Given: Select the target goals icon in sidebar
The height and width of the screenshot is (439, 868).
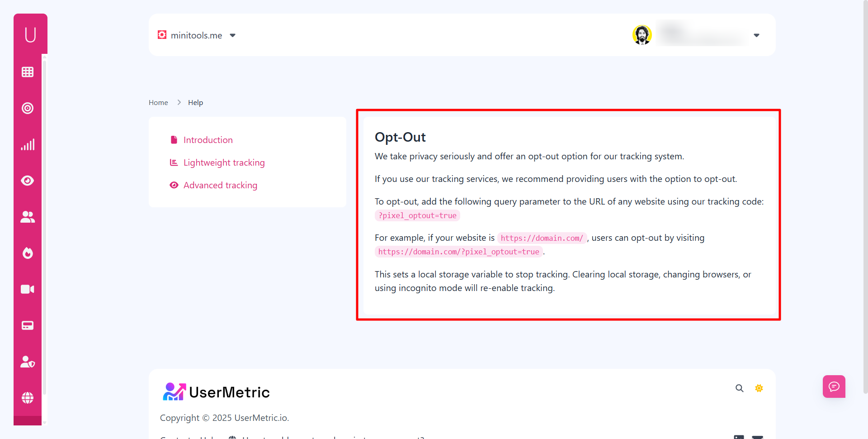Looking at the screenshot, I should (28, 108).
